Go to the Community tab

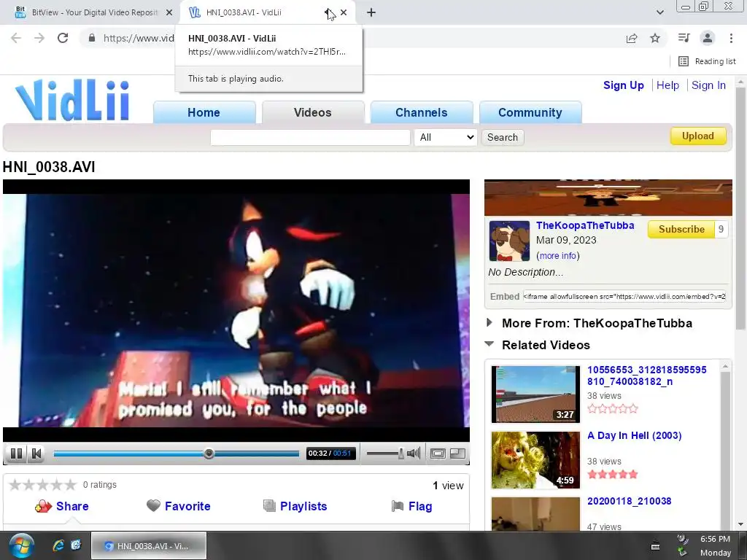530,112
